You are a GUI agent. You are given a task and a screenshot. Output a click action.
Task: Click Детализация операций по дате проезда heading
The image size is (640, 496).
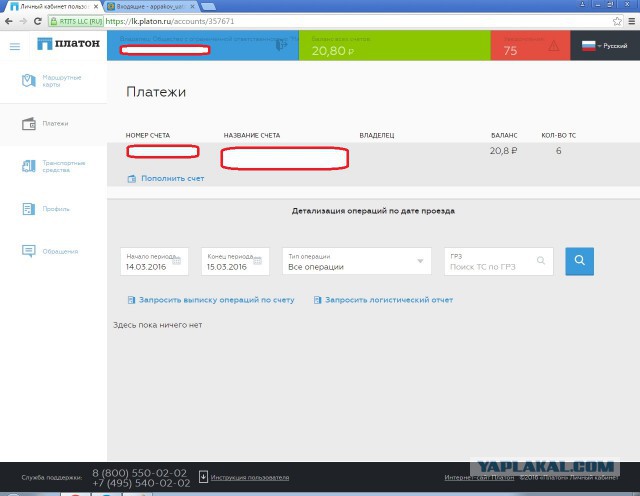coord(373,211)
